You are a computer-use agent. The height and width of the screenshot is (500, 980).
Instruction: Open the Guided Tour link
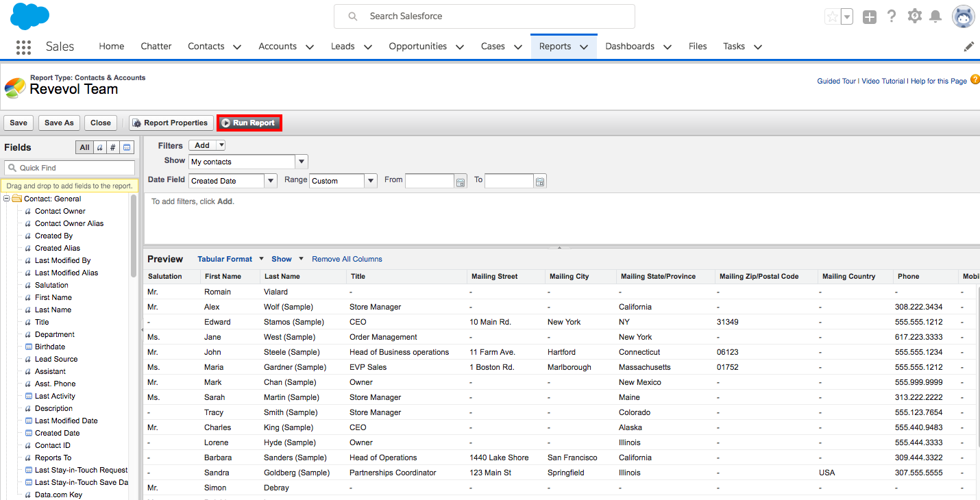836,81
